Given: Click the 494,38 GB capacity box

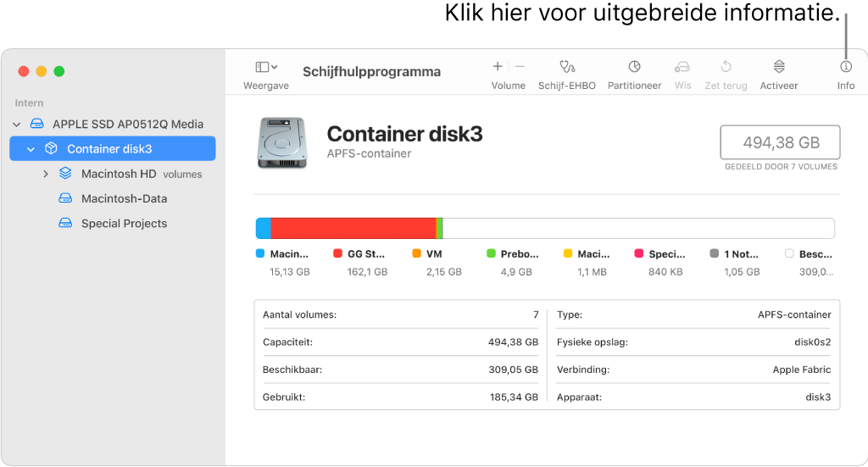Looking at the screenshot, I should click(780, 143).
